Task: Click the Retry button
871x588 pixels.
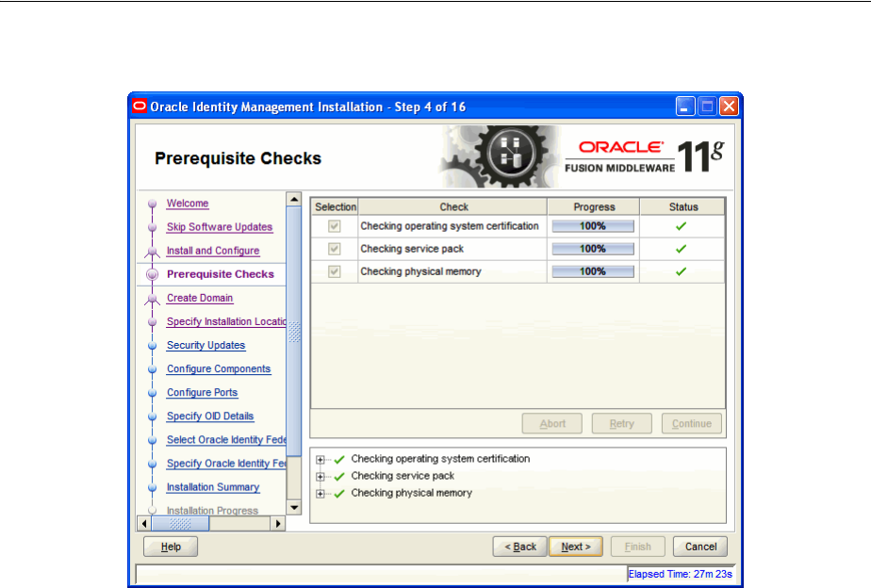Action: pyautogui.click(x=621, y=424)
